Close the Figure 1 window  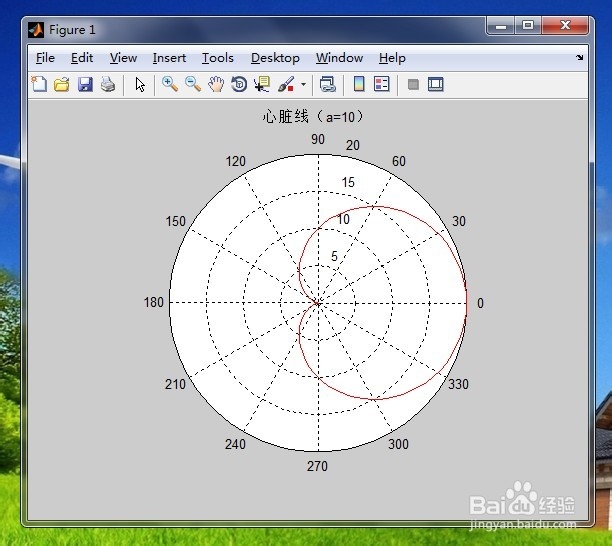(565, 26)
